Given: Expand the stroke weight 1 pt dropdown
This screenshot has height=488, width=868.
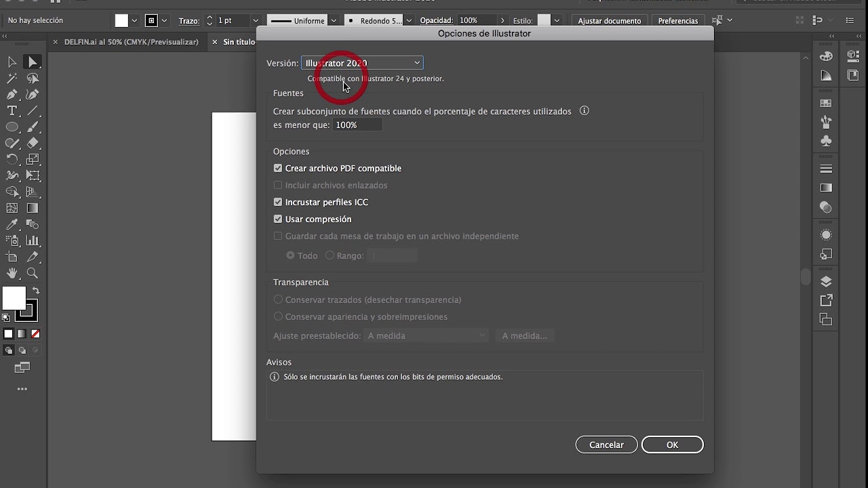Looking at the screenshot, I should (x=256, y=21).
